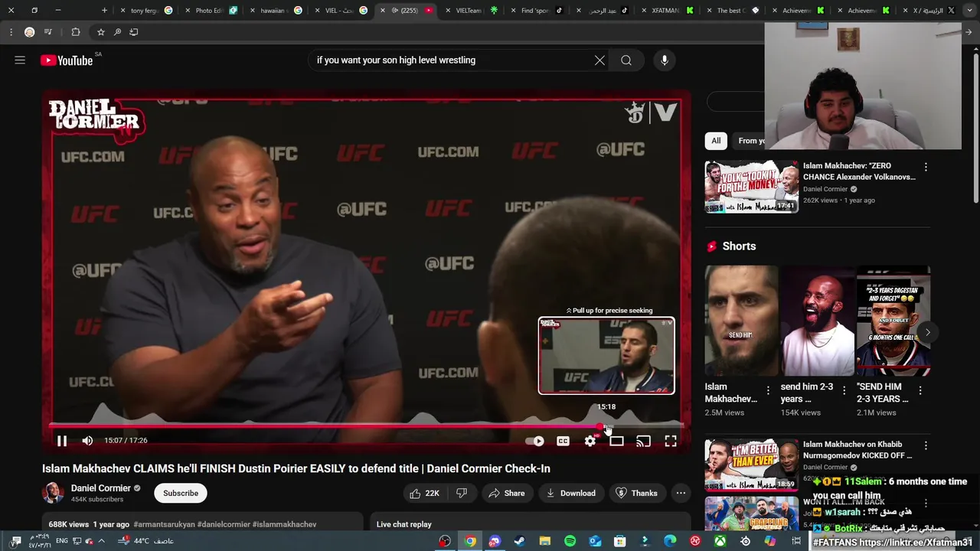Clear the search box text
The height and width of the screenshot is (551, 980).
(x=599, y=60)
